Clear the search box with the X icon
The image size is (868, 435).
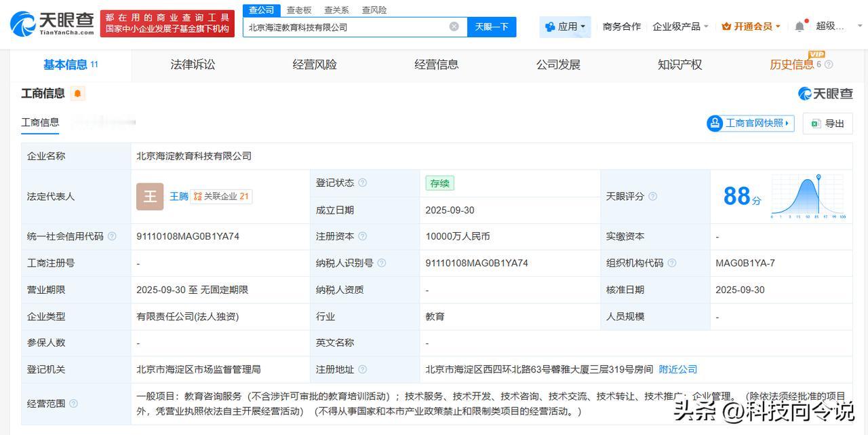click(454, 26)
